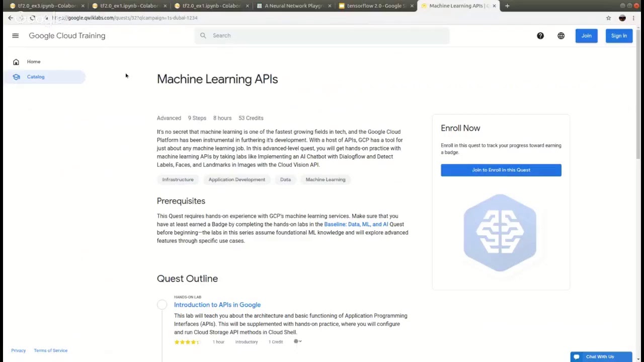644x362 pixels.
Task: Select the Data tag chip
Action: (285, 179)
